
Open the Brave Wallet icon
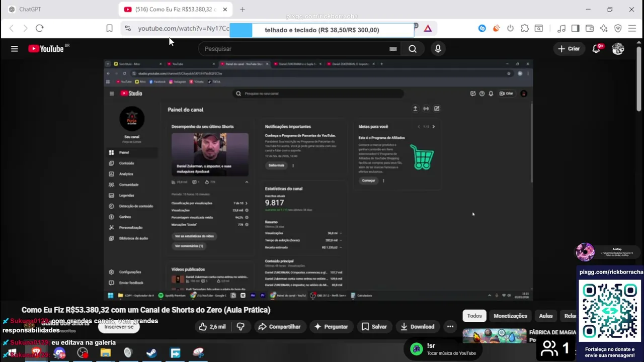590,29
